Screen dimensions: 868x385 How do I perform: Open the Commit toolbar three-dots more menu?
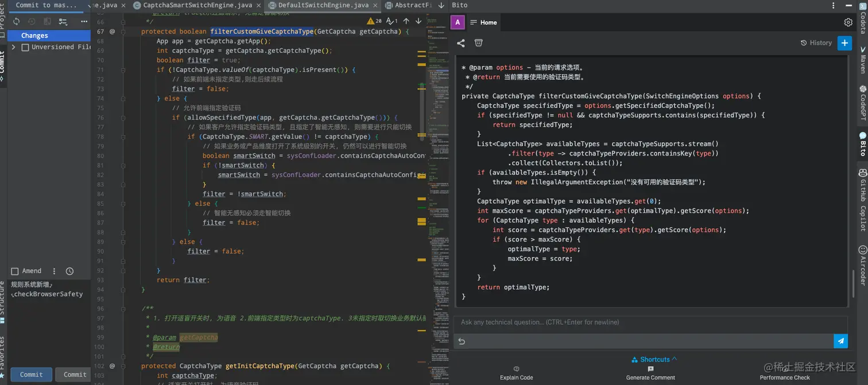tap(84, 21)
